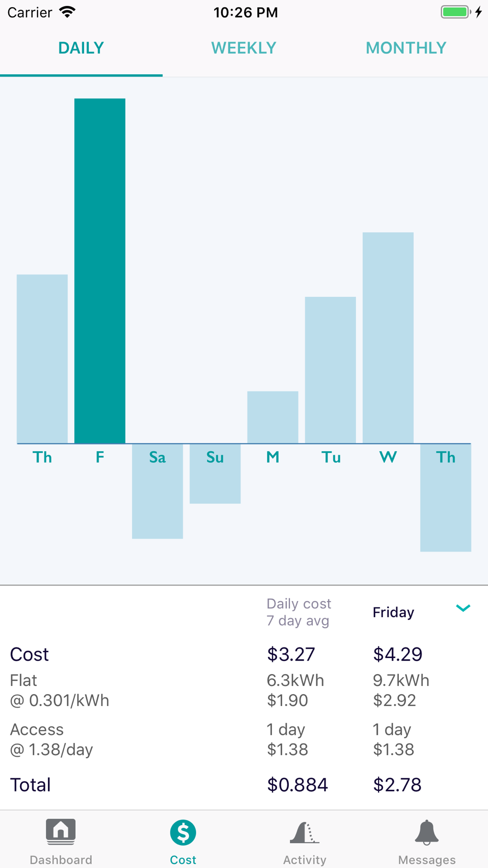Tap the Monday bar
488x868 pixels.
[x=273, y=417]
